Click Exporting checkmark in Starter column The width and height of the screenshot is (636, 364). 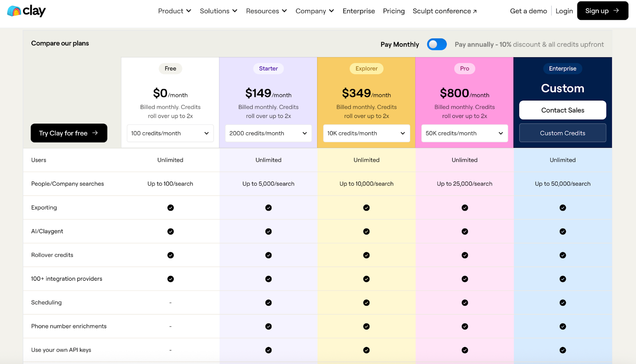click(268, 207)
